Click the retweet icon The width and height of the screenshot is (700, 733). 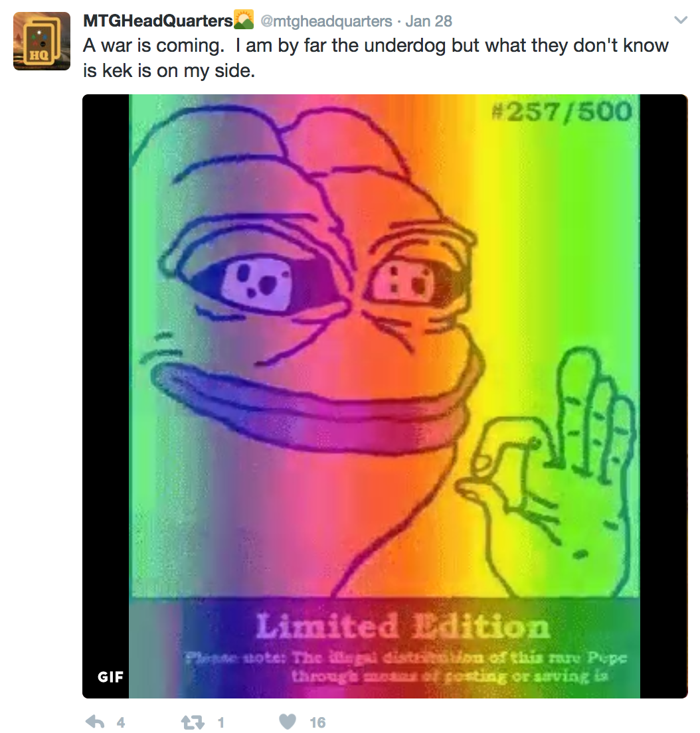(x=193, y=722)
